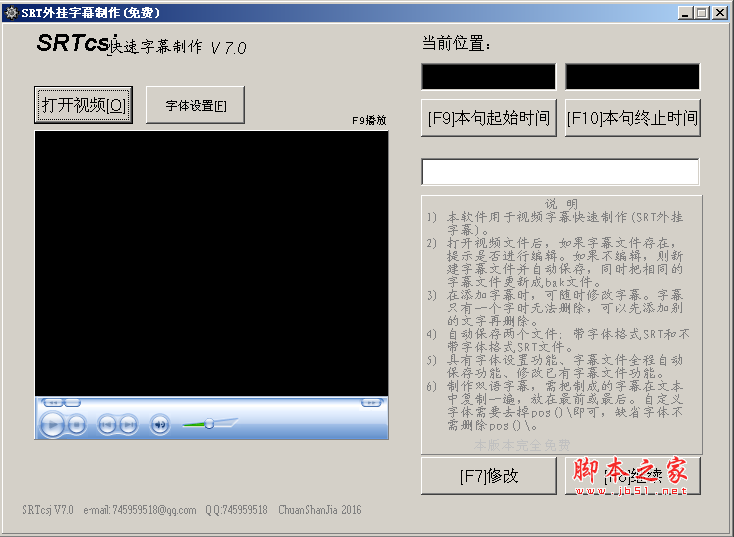Click the e-mail 745959518@qq.com footer text
Image resolution: width=734 pixels, height=537 pixels.
[x=140, y=510]
